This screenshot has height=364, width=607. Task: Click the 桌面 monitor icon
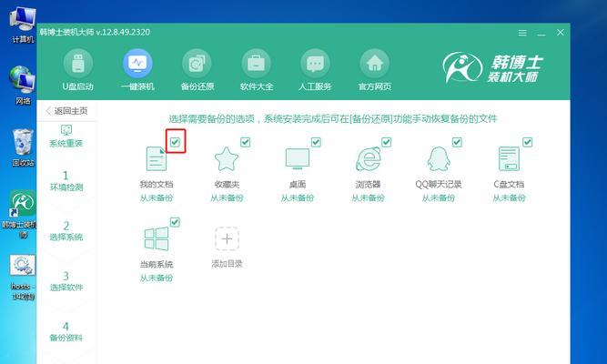(298, 158)
